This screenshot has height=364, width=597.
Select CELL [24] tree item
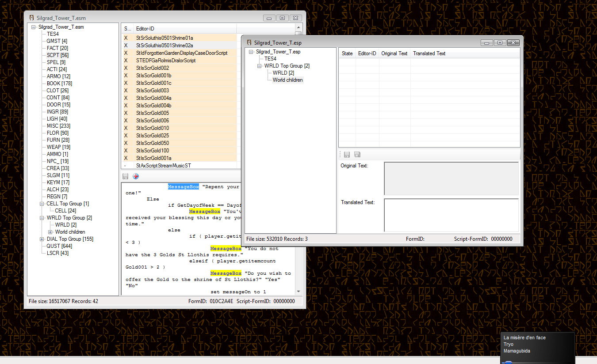pos(65,211)
